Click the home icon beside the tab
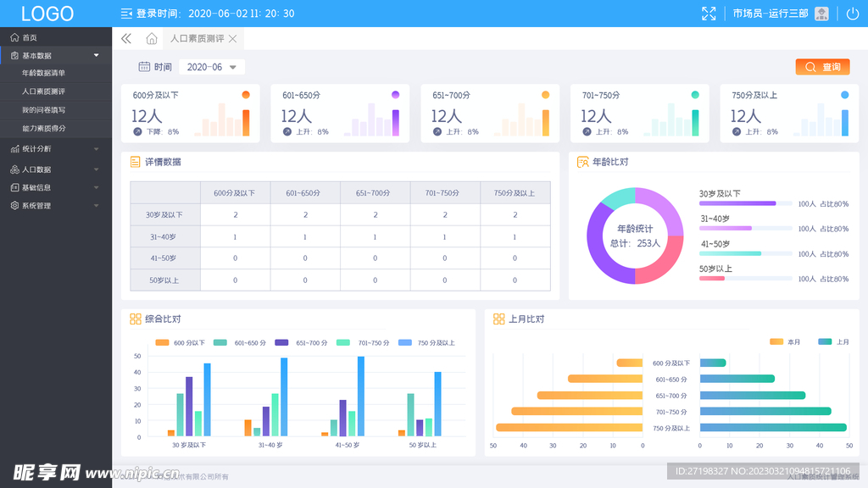The height and width of the screenshot is (488, 868). point(151,38)
